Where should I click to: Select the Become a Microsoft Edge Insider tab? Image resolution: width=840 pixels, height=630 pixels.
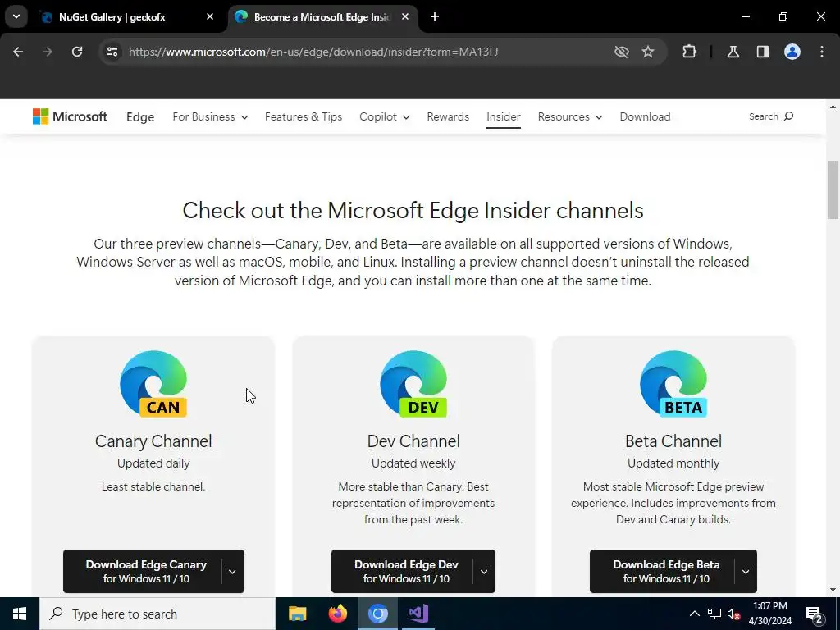(322, 17)
